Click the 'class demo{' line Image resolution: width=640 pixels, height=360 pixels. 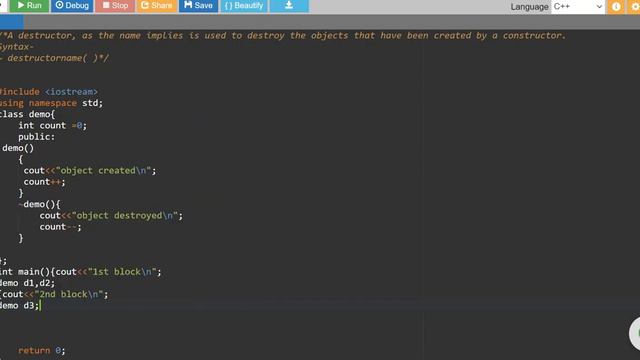pos(27,115)
